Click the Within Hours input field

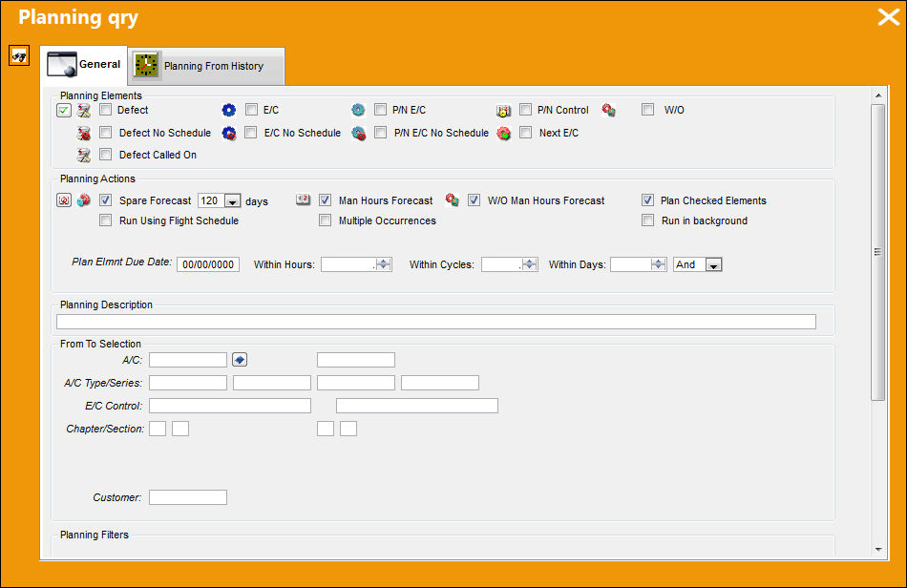(348, 264)
